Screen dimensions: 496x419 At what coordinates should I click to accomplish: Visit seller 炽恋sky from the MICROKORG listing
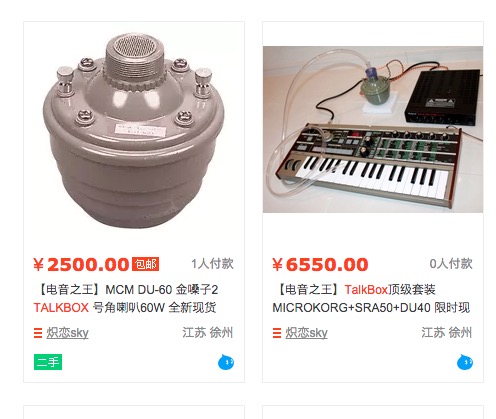(306, 333)
